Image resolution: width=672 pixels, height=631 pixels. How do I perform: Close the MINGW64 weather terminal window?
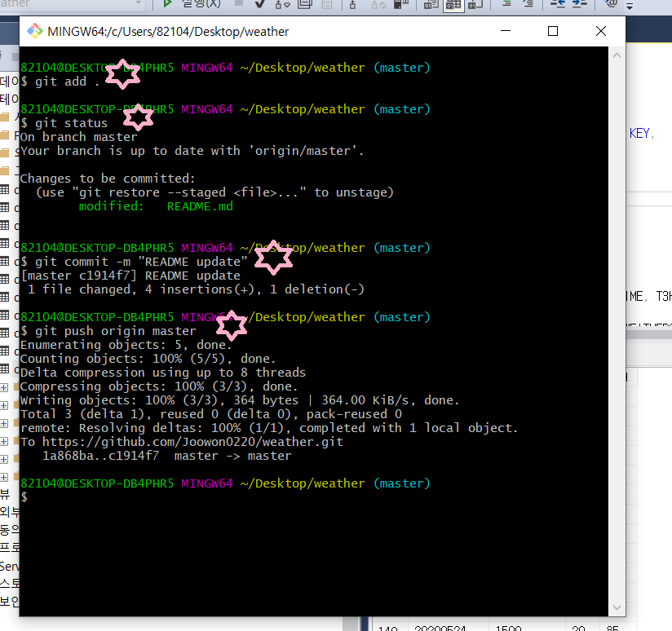(x=601, y=31)
